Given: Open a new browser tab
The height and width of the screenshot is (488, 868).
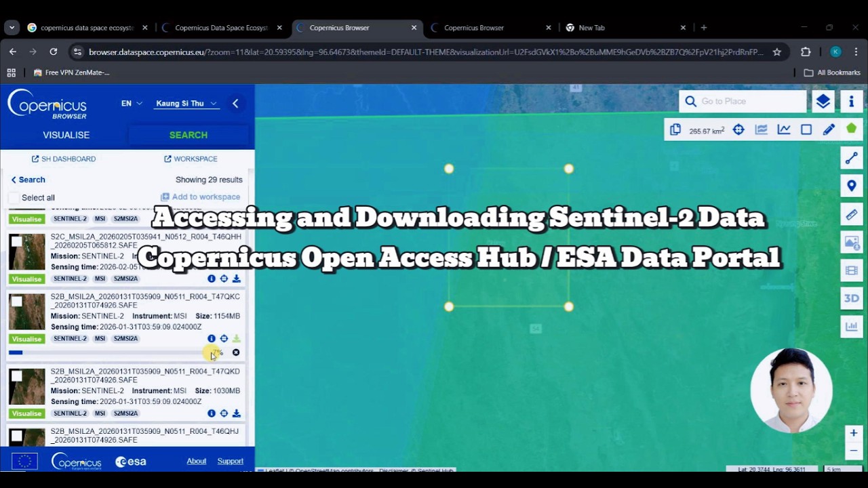Looking at the screenshot, I should (x=704, y=28).
